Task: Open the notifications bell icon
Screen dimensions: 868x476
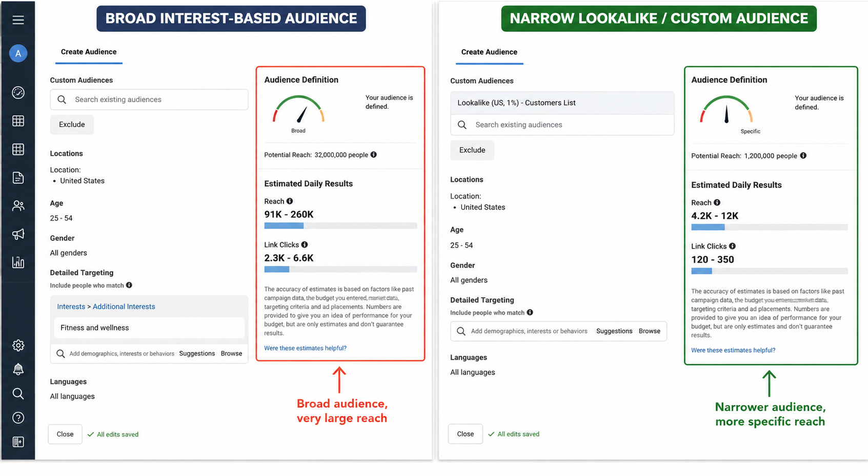Action: click(18, 369)
